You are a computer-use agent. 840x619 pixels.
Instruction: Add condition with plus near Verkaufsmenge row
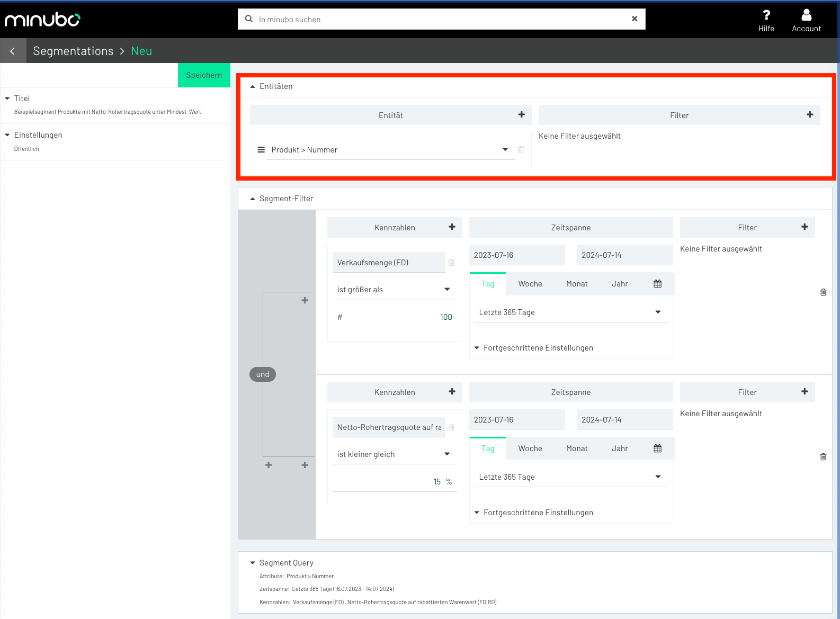pyautogui.click(x=305, y=300)
